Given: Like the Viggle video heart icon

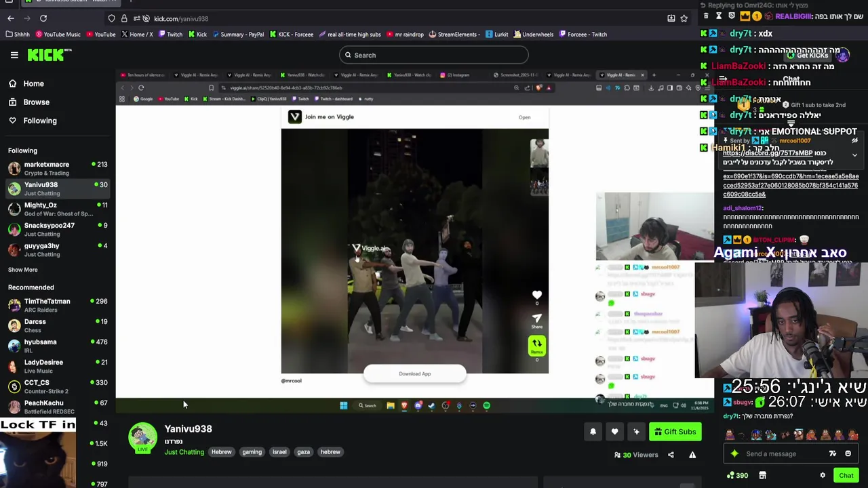Looking at the screenshot, I should coord(536,295).
